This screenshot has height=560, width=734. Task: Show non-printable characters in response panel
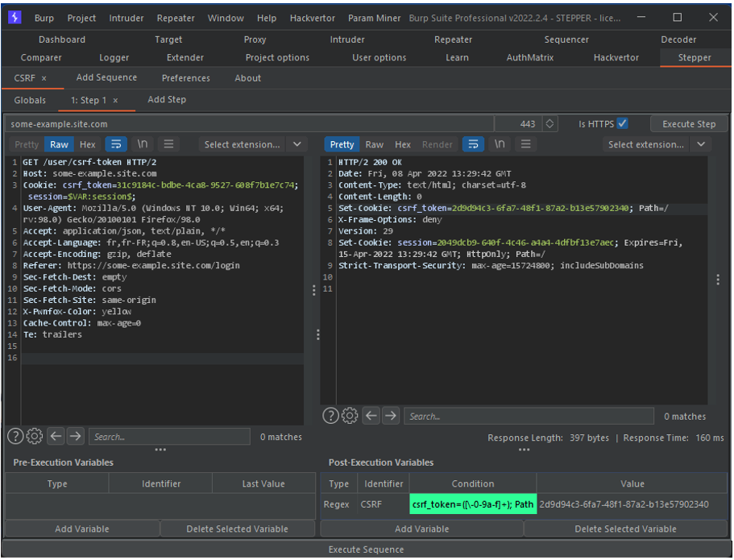pyautogui.click(x=500, y=144)
